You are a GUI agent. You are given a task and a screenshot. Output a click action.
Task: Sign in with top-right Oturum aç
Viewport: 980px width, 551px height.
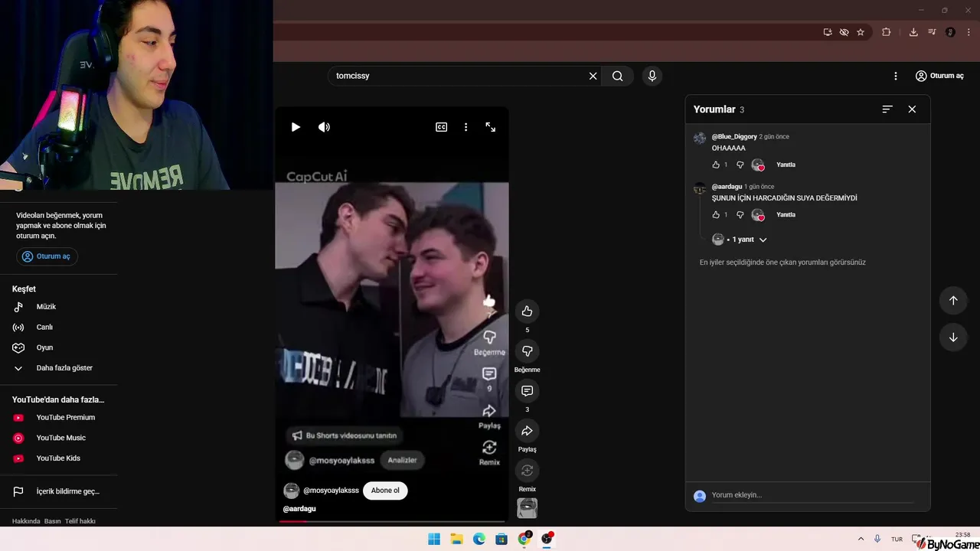(x=939, y=76)
